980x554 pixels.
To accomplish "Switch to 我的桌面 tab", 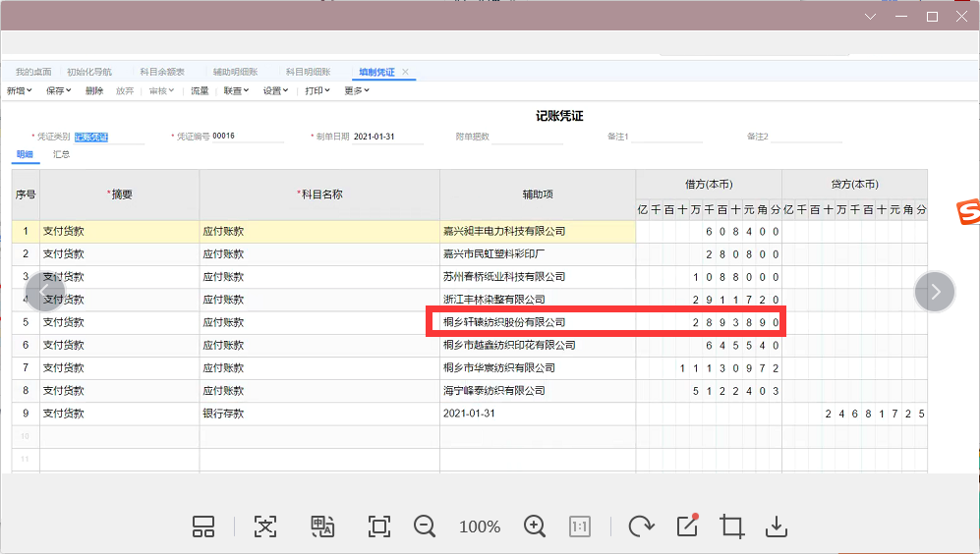I will pyautogui.click(x=33, y=72).
